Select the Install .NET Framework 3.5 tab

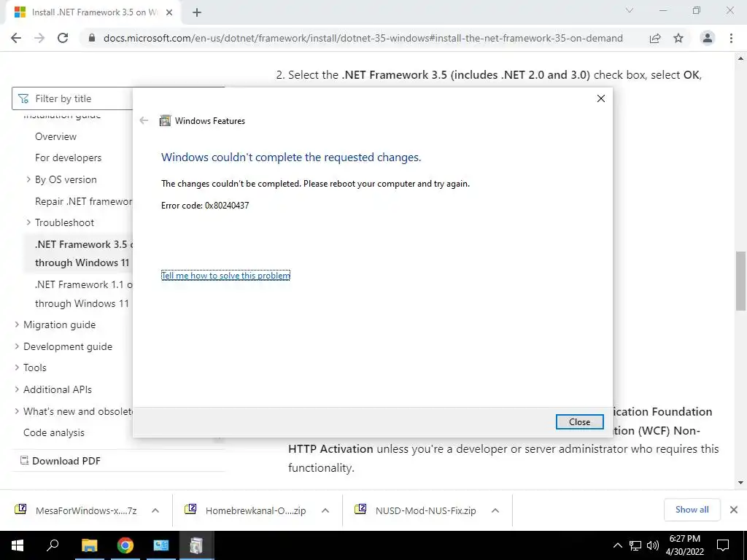[93, 13]
